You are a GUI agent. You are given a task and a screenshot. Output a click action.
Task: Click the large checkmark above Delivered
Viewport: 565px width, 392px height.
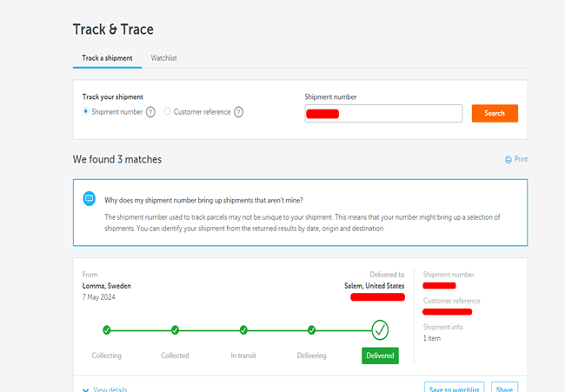(380, 329)
